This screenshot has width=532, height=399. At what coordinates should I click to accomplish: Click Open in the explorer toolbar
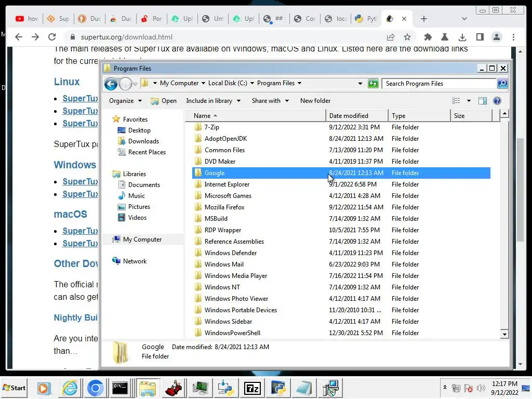pos(164,101)
